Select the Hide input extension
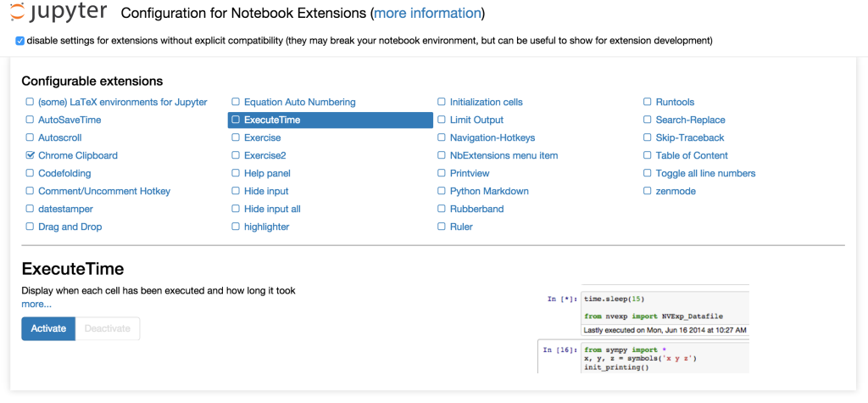This screenshot has height=403, width=868. [266, 191]
